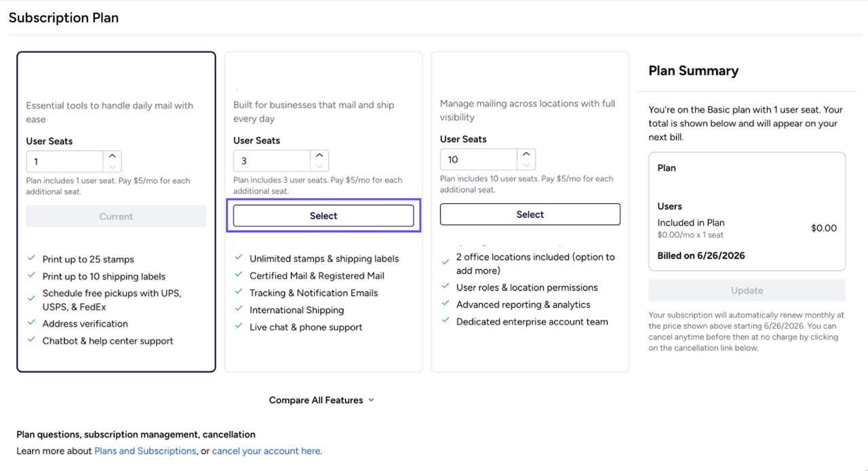Click the $0.00 amount in Plan Summary
This screenshot has height=471, width=868.
824,228
